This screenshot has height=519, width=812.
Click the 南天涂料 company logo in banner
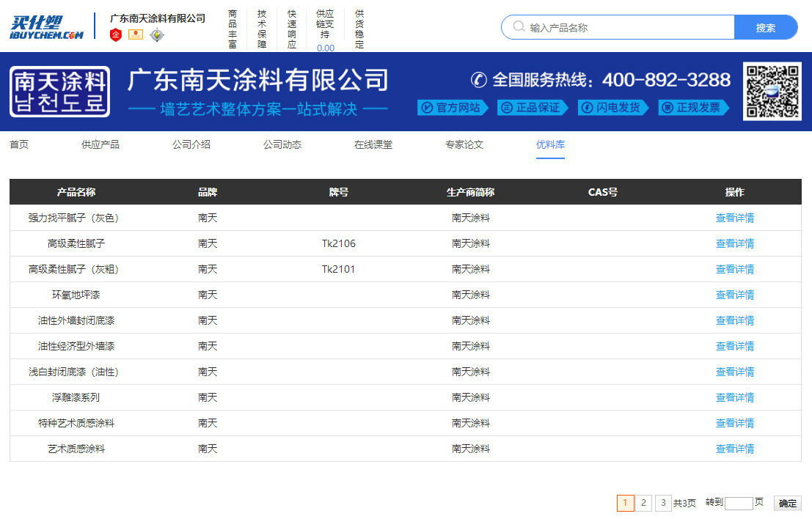(59, 92)
